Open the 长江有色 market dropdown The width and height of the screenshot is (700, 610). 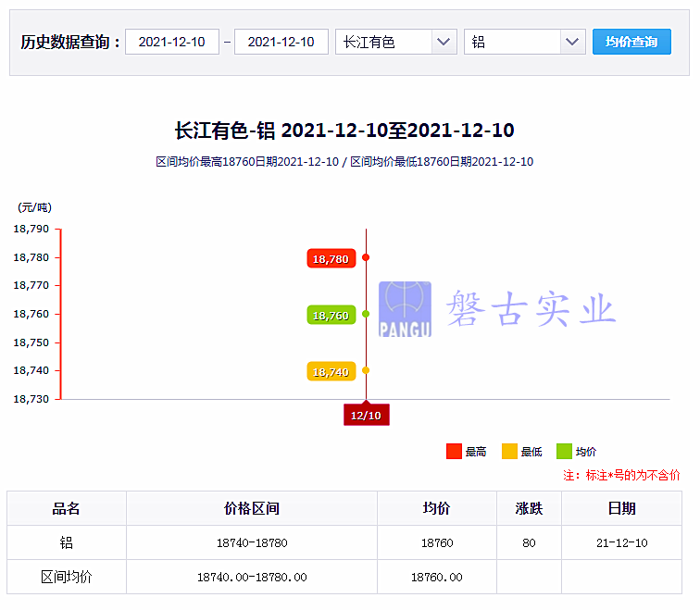pos(396,42)
